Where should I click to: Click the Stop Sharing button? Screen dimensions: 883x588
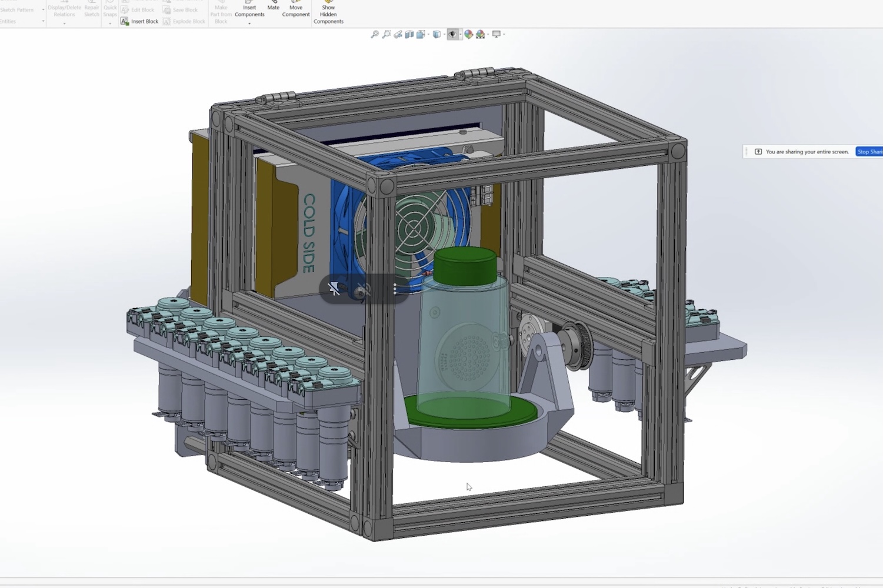869,152
